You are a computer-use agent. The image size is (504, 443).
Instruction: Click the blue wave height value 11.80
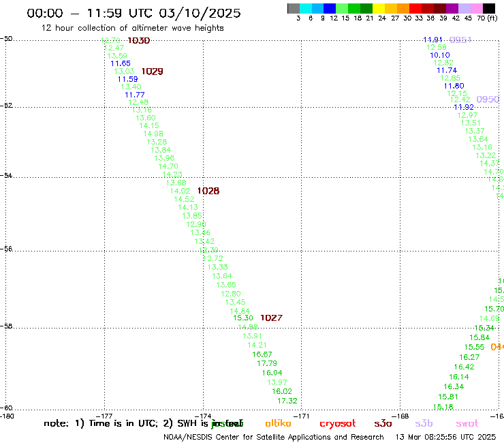point(454,86)
